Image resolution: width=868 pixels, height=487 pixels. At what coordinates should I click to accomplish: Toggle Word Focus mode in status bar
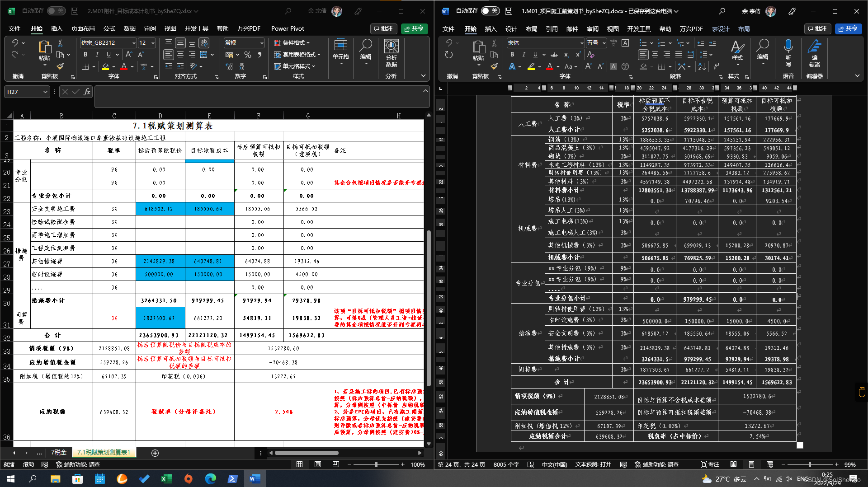click(710, 464)
